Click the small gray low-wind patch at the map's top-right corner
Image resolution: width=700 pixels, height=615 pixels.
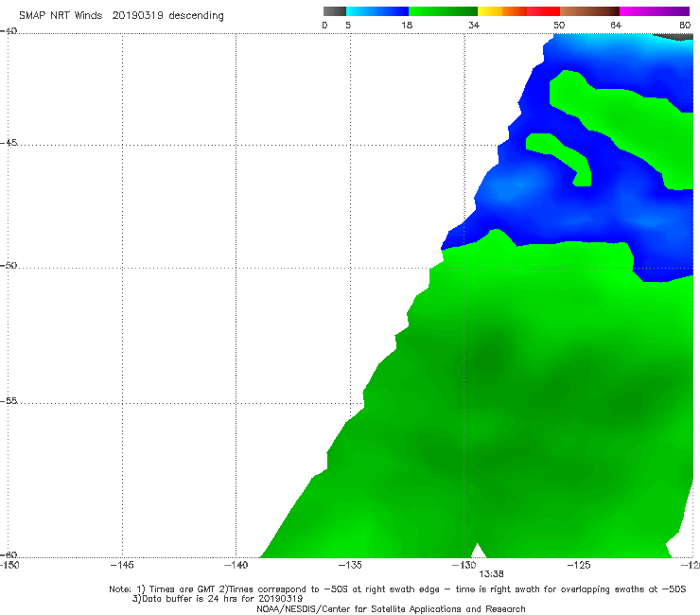[x=676, y=37]
